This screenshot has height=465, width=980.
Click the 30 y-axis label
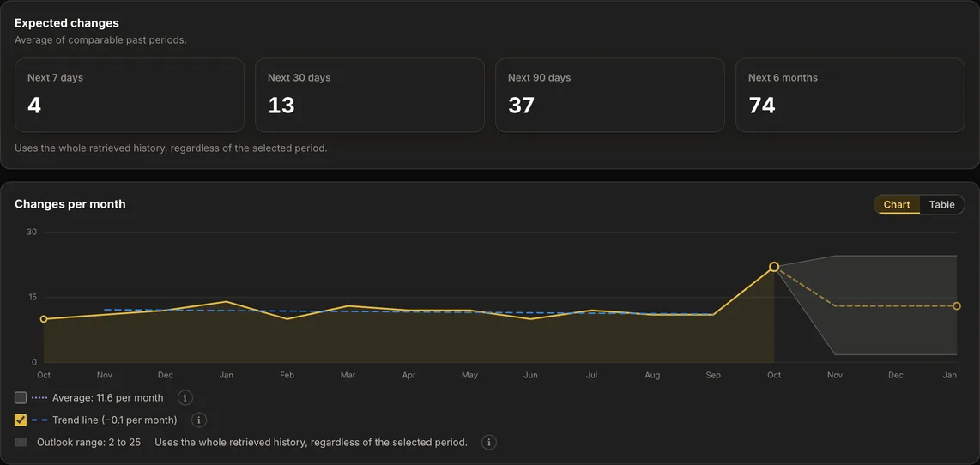(32, 232)
